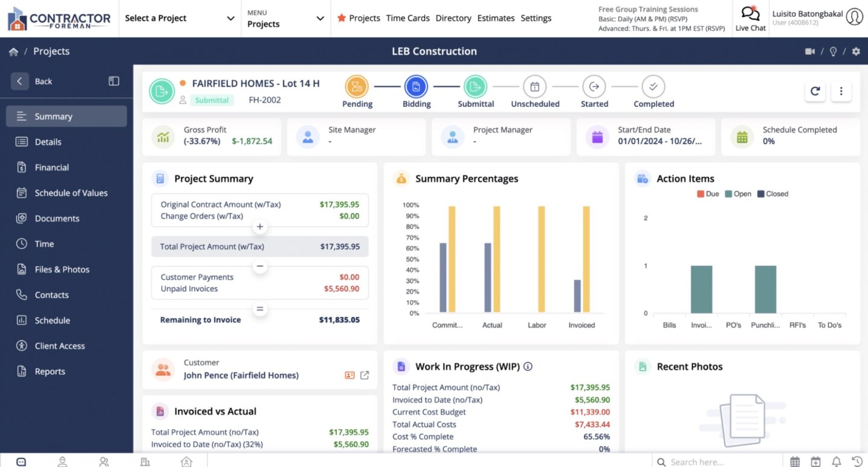The width and height of the screenshot is (868, 467).
Task: Expand the plus button under Change Orders
Action: 260,227
